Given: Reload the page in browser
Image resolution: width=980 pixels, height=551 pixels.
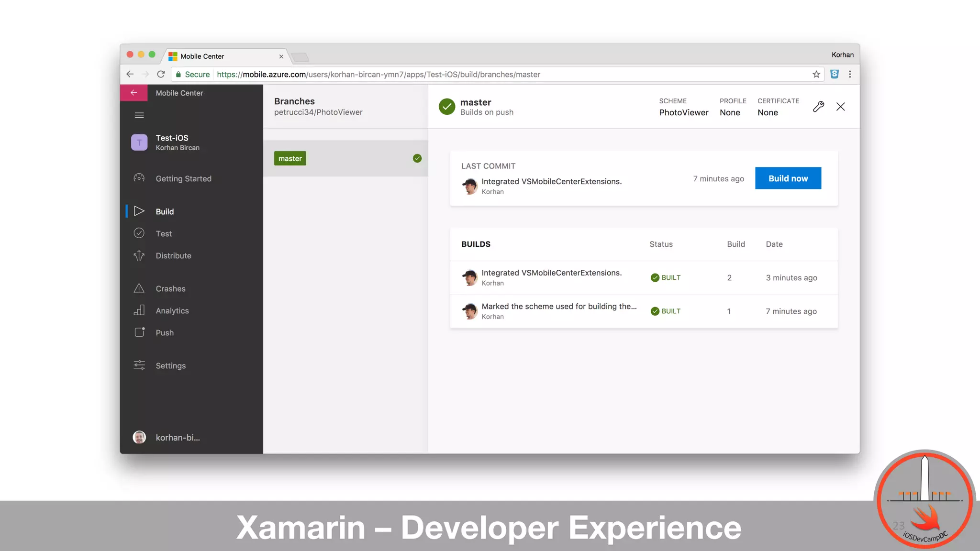Looking at the screenshot, I should (x=161, y=74).
